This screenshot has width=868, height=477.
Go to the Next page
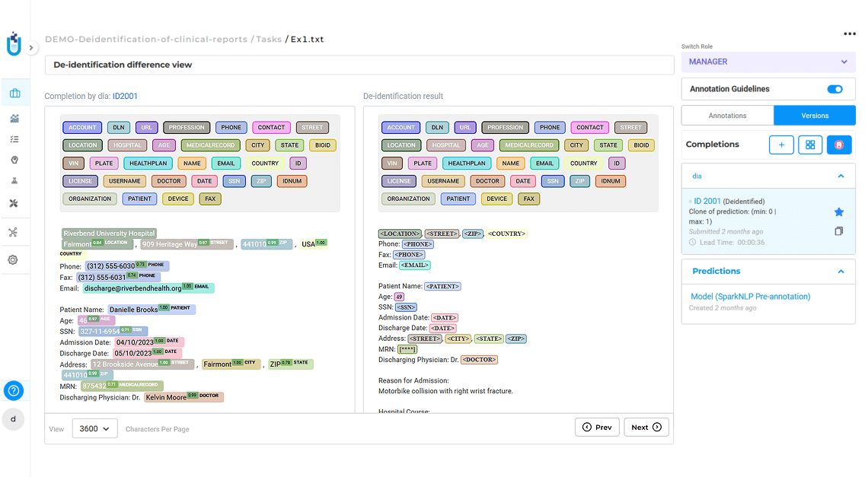(x=646, y=428)
